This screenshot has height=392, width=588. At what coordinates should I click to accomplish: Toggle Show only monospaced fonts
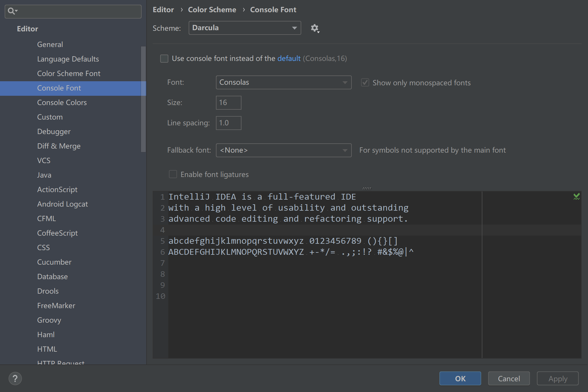[365, 83]
